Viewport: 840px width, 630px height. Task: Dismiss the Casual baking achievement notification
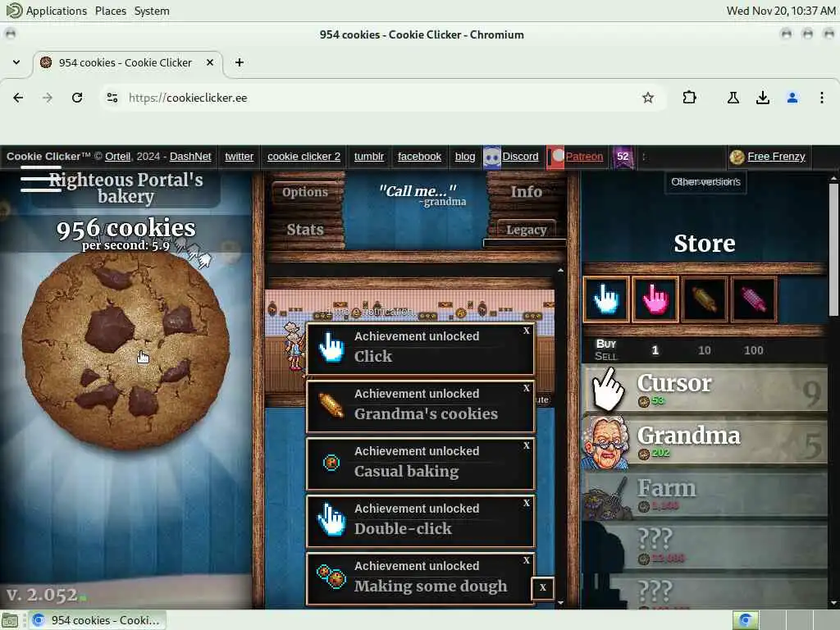point(527,445)
